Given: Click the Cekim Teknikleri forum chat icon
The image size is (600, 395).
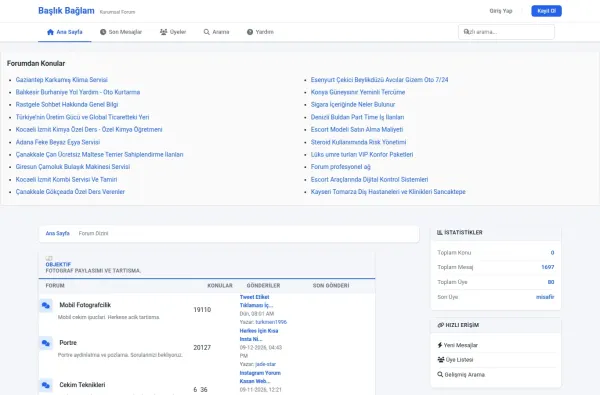Looking at the screenshot, I should tap(46, 385).
